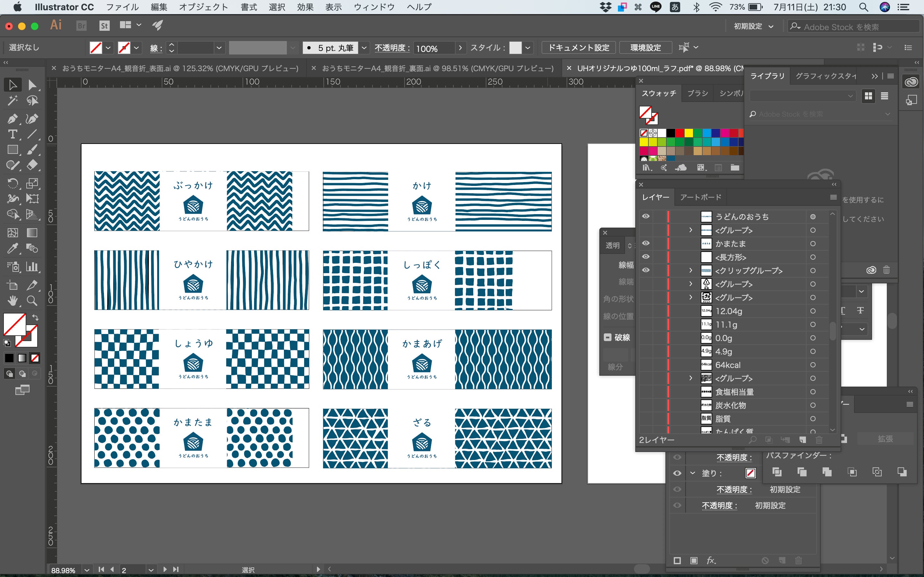Switch to the アートボード tab

tap(701, 197)
